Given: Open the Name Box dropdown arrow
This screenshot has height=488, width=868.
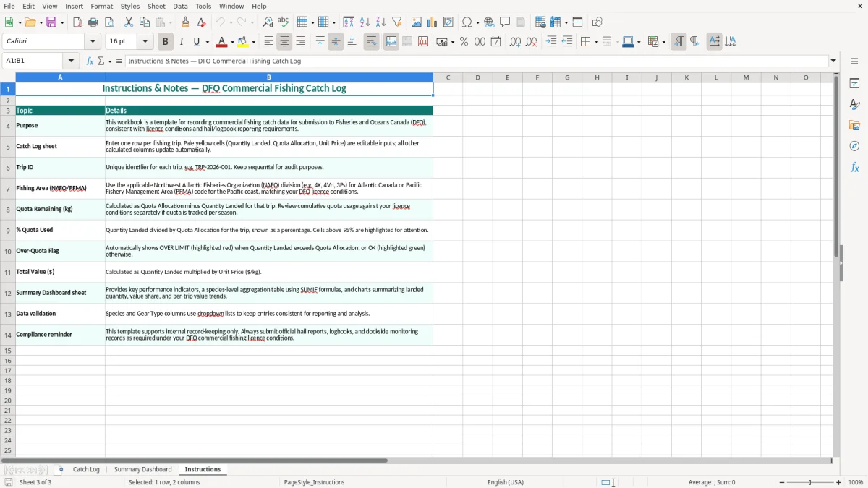Looking at the screenshot, I should [71, 61].
